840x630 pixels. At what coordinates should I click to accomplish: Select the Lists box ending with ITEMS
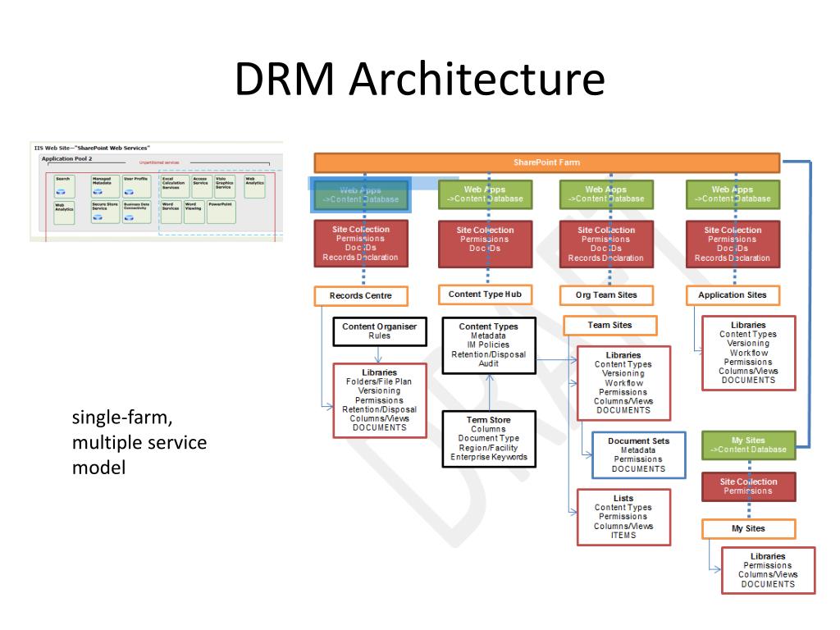[623, 517]
